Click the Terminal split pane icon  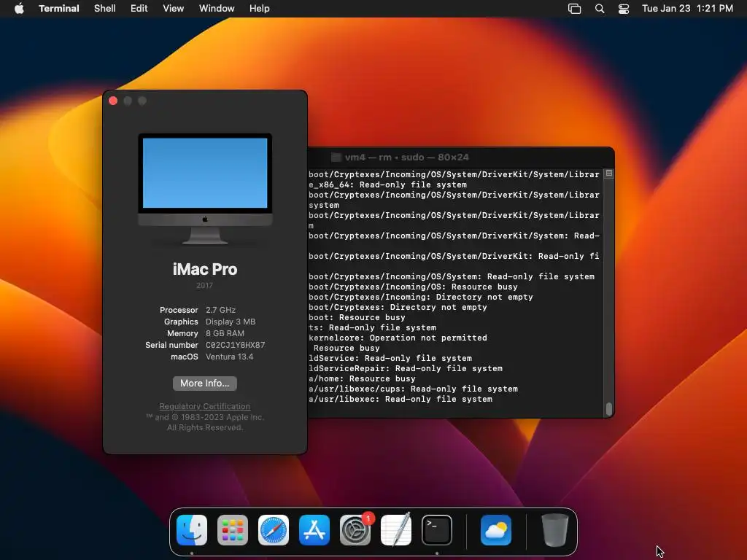pos(609,174)
